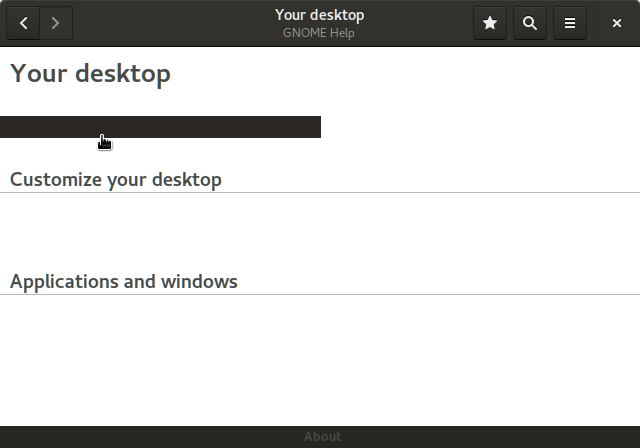This screenshot has width=640, height=448.
Task: Open the hamburger menu
Action: coord(570,23)
